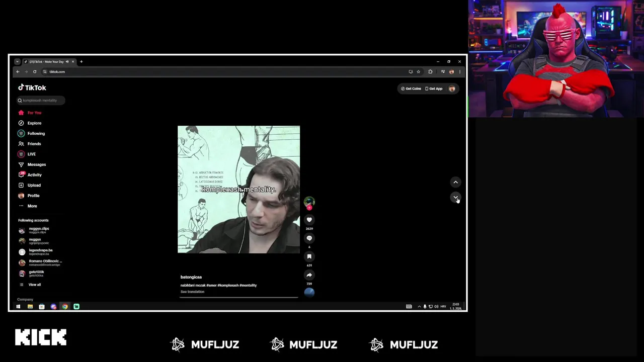Image resolution: width=644 pixels, height=362 pixels.
Task: Show hidden system tray icons
Action: pyautogui.click(x=419, y=306)
